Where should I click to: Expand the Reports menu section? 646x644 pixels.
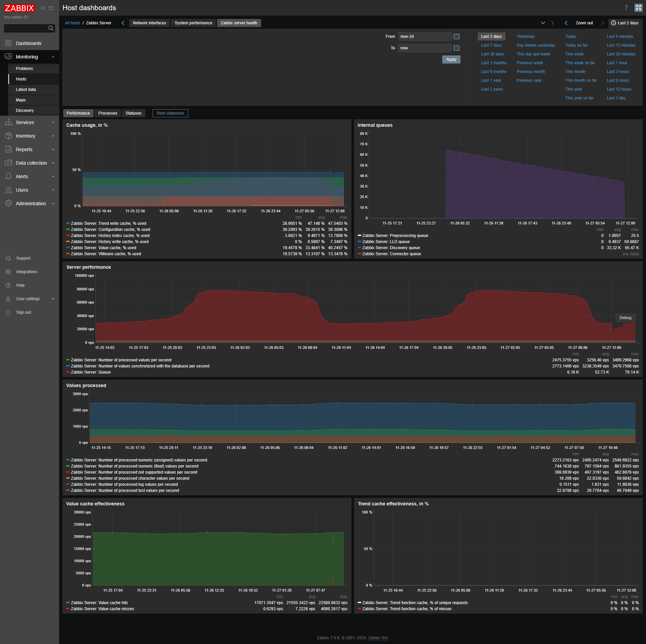pos(53,149)
